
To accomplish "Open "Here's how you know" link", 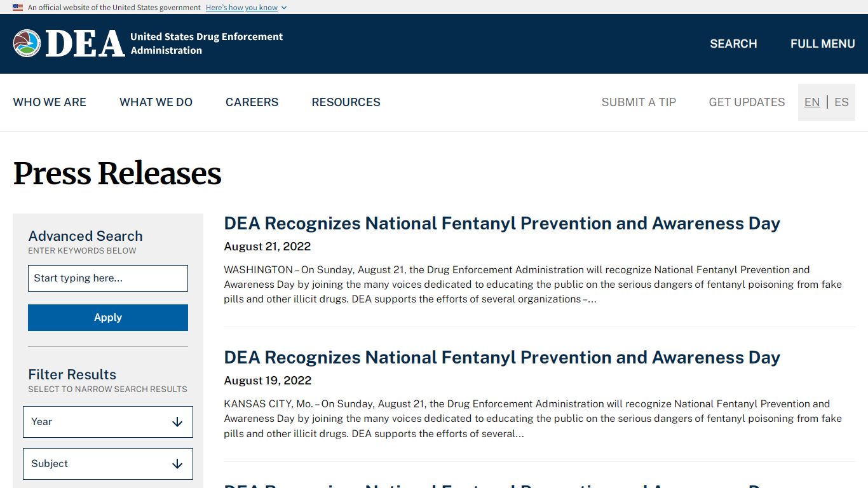I will point(241,8).
